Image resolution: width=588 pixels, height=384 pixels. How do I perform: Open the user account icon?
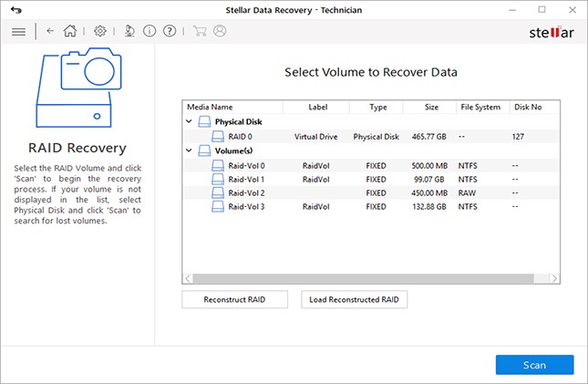[220, 31]
